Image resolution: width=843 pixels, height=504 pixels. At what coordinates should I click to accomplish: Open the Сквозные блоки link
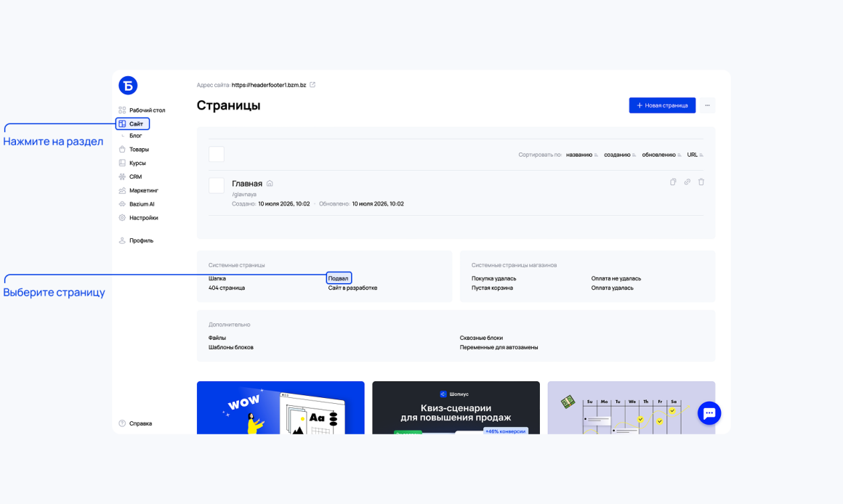click(481, 338)
